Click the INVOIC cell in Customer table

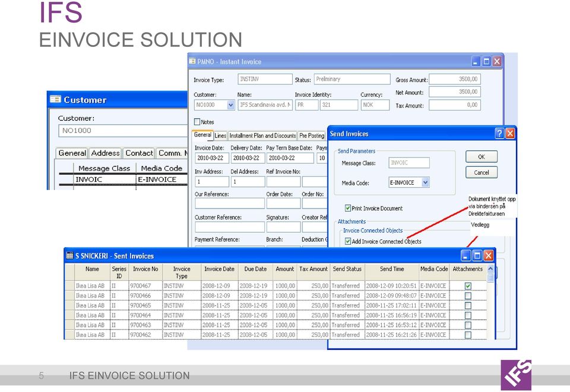click(104, 179)
